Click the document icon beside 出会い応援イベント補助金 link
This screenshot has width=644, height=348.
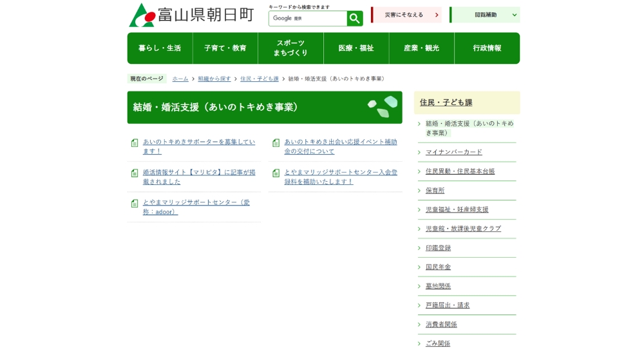(276, 143)
